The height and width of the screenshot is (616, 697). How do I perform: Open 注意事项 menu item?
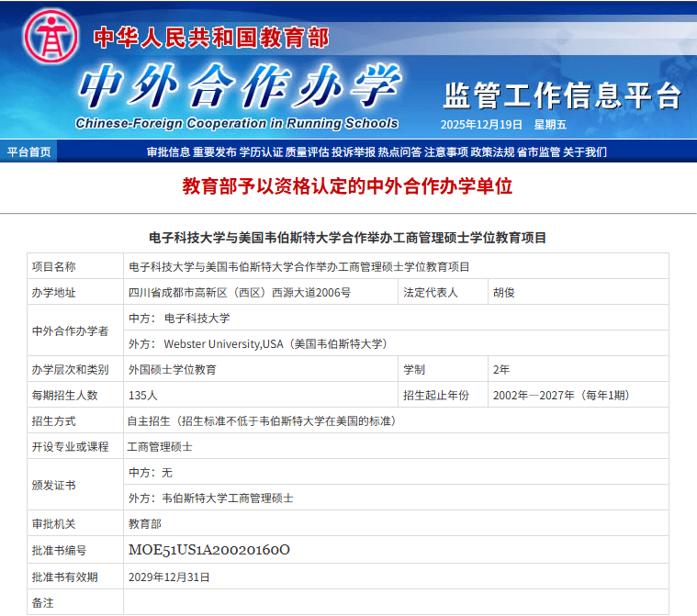(446, 152)
